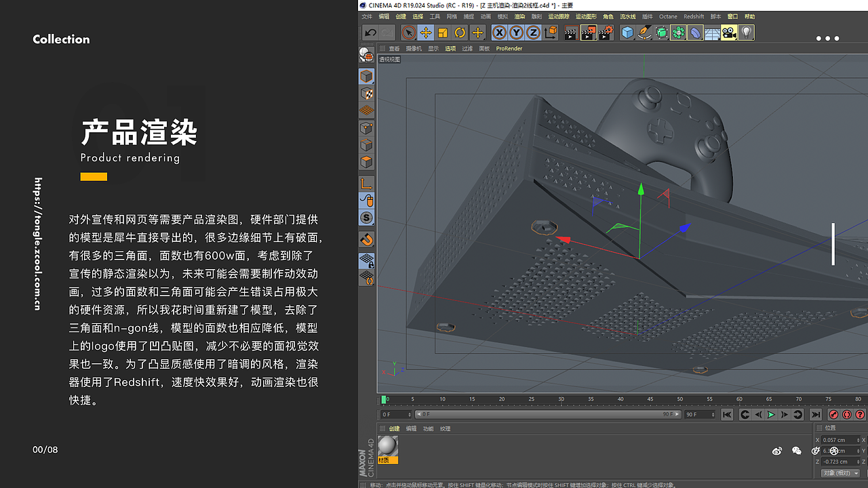Select the Move tool
The height and width of the screenshot is (488, 868).
(x=426, y=33)
